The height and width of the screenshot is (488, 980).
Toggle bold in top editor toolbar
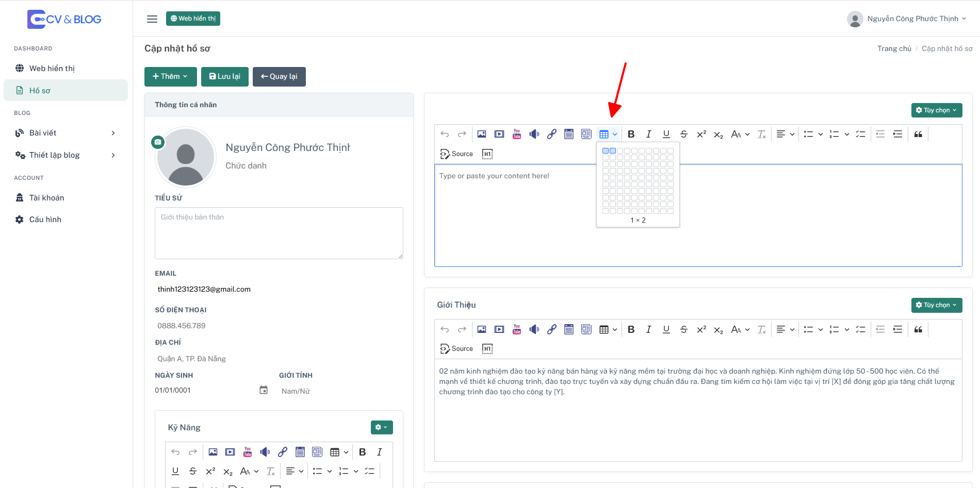point(631,134)
